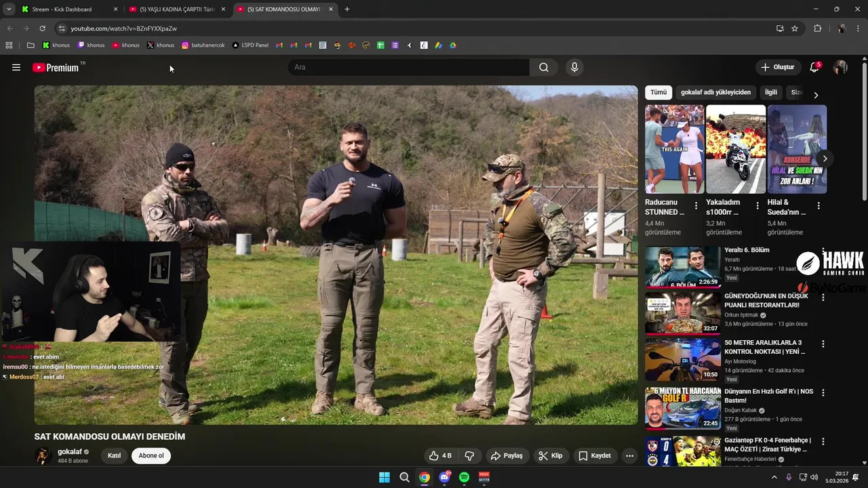Dislike the video with thumbs down
Image resolution: width=868 pixels, height=488 pixels.
click(x=469, y=455)
